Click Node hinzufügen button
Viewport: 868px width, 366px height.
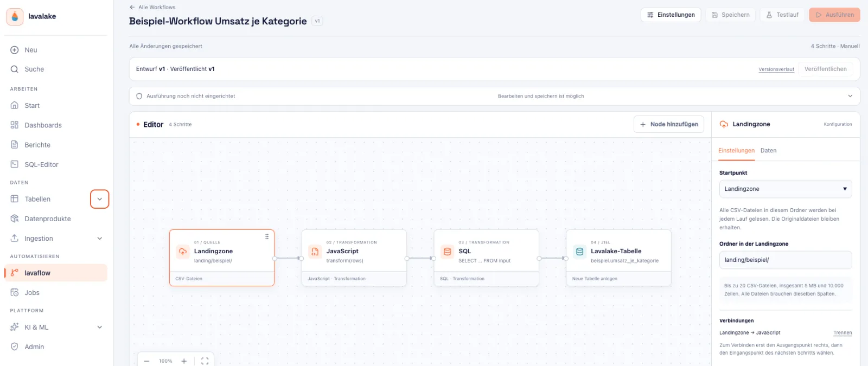(x=669, y=125)
